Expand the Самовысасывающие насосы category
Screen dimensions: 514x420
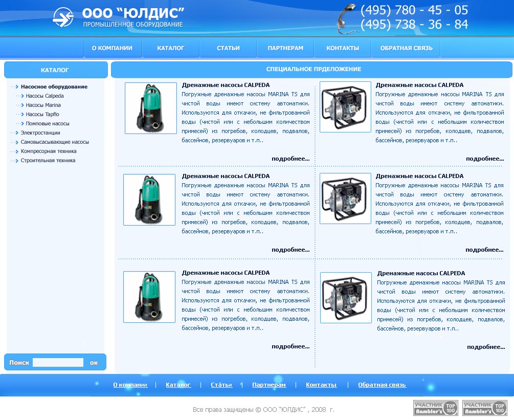(x=54, y=141)
